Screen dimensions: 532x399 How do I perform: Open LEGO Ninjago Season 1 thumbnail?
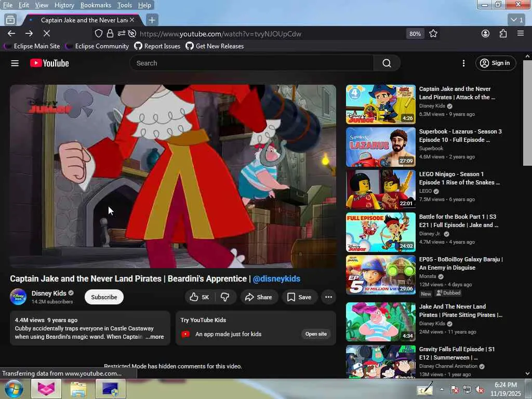click(x=381, y=190)
